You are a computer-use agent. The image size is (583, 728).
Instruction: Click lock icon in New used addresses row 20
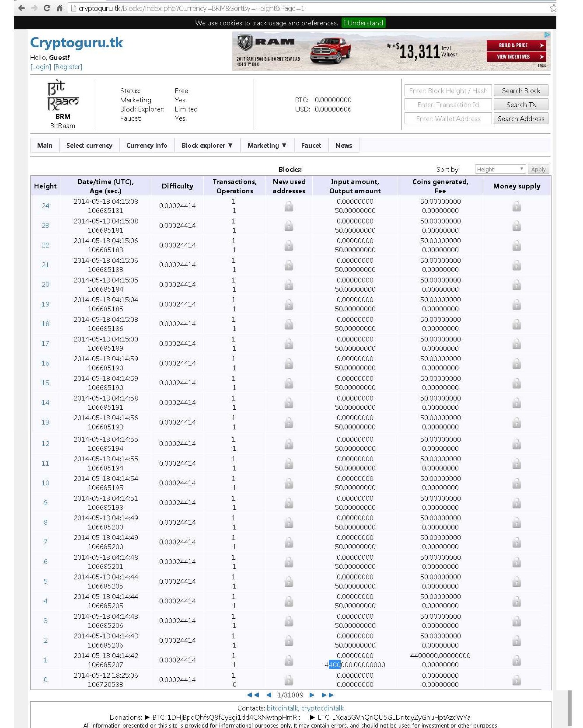[x=289, y=285]
